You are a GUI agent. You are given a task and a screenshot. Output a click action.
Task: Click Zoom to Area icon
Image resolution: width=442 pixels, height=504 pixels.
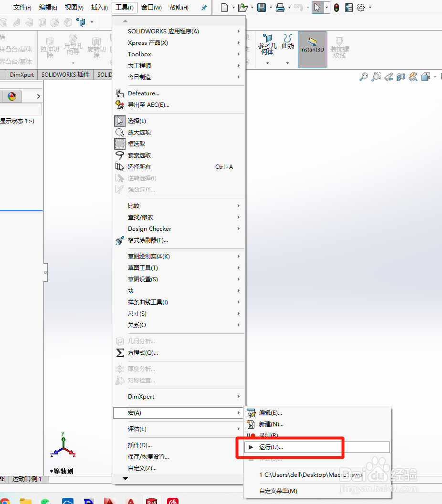376,76
